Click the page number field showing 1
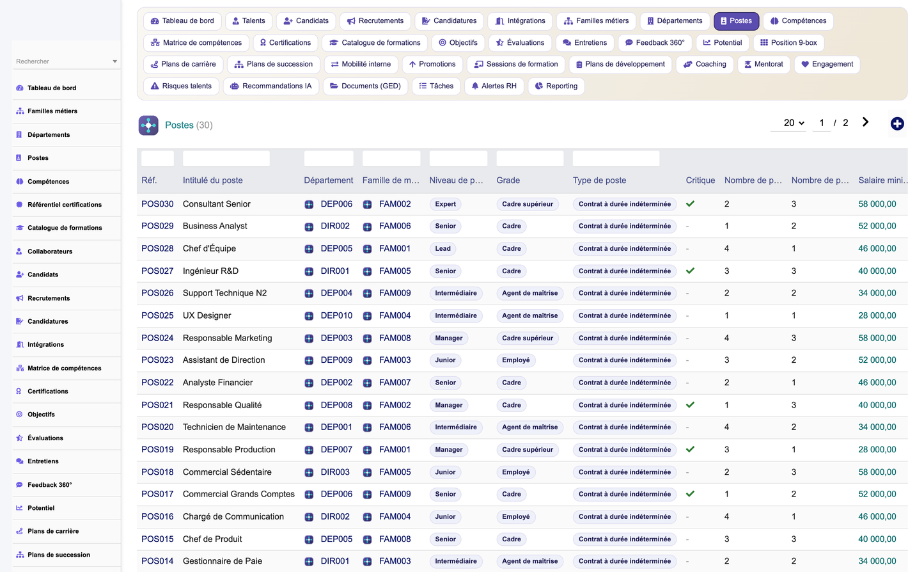The height and width of the screenshot is (572, 924). (x=822, y=123)
